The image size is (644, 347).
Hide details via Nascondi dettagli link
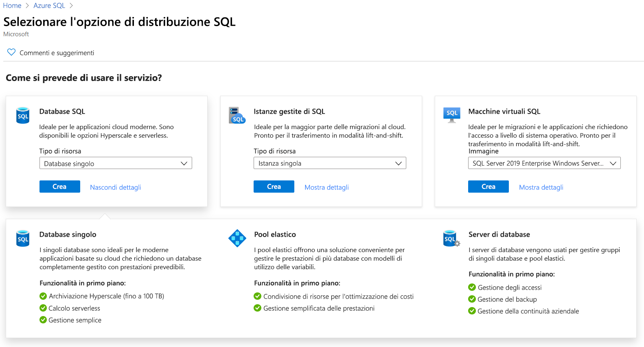point(116,187)
